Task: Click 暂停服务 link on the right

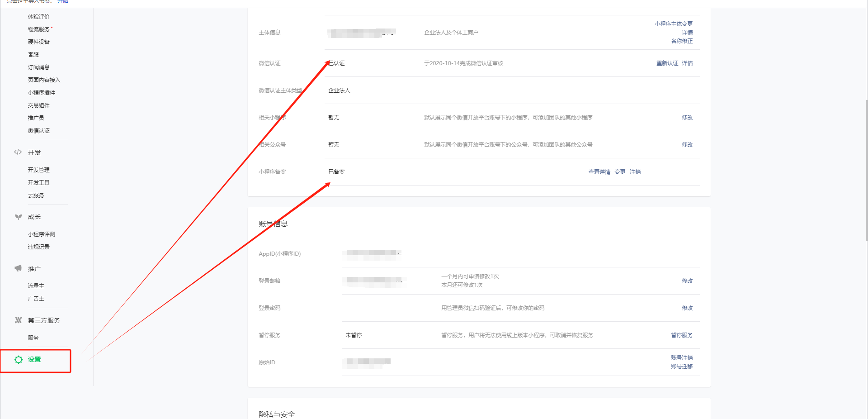Action: coord(681,335)
